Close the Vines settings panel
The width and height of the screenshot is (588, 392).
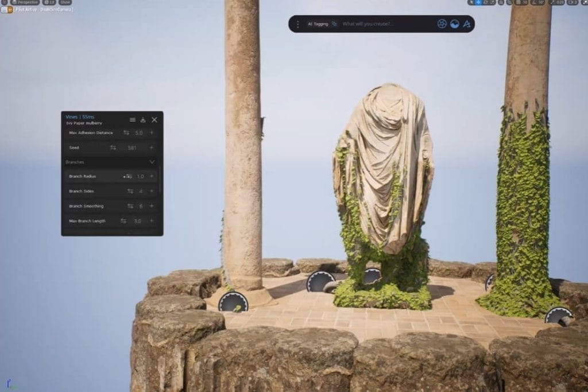tap(154, 120)
